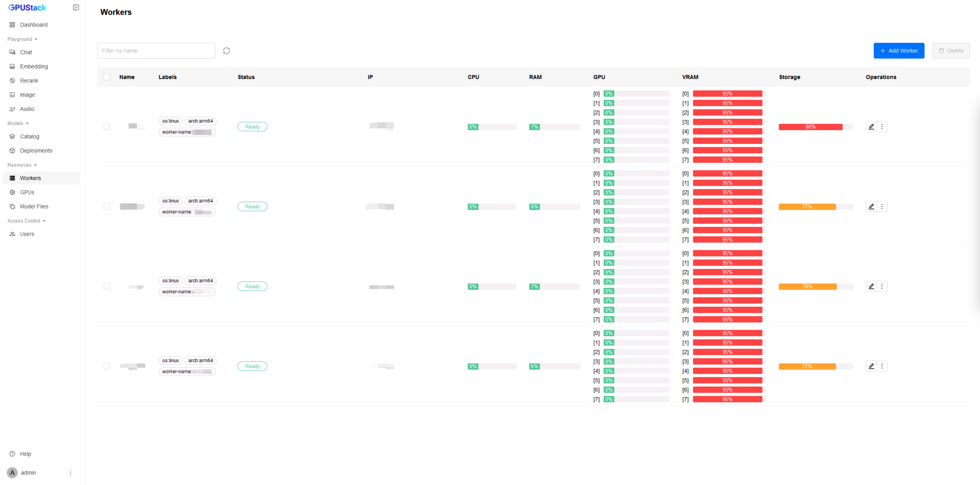980x485 pixels.
Task: Open the GPUs page from the sidebar
Action: [x=27, y=192]
